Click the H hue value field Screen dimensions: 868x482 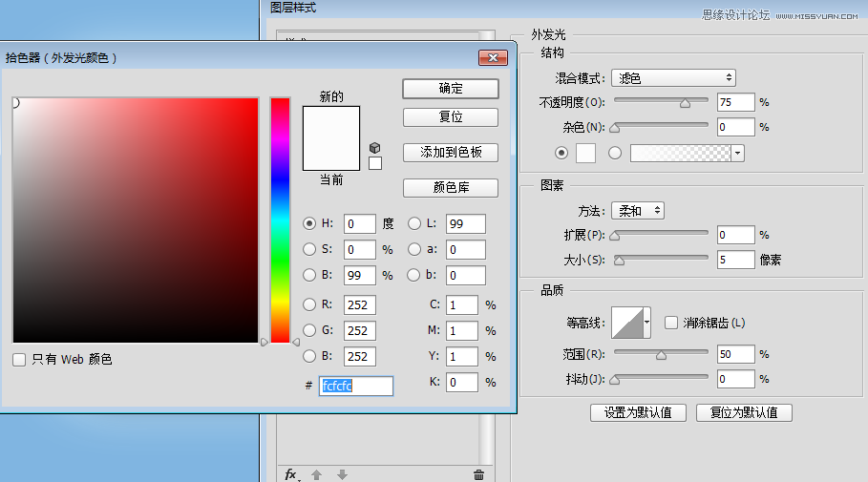[359, 223]
